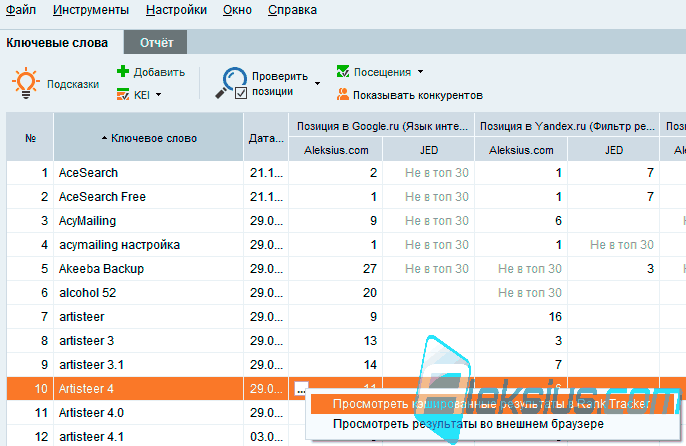Expand the Посещения dropdown arrow

click(x=420, y=71)
